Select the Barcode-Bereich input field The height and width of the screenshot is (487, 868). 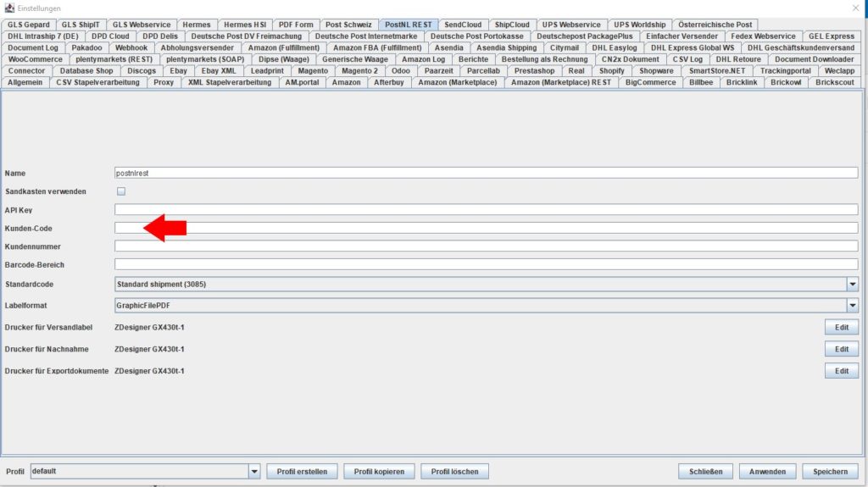(x=486, y=264)
